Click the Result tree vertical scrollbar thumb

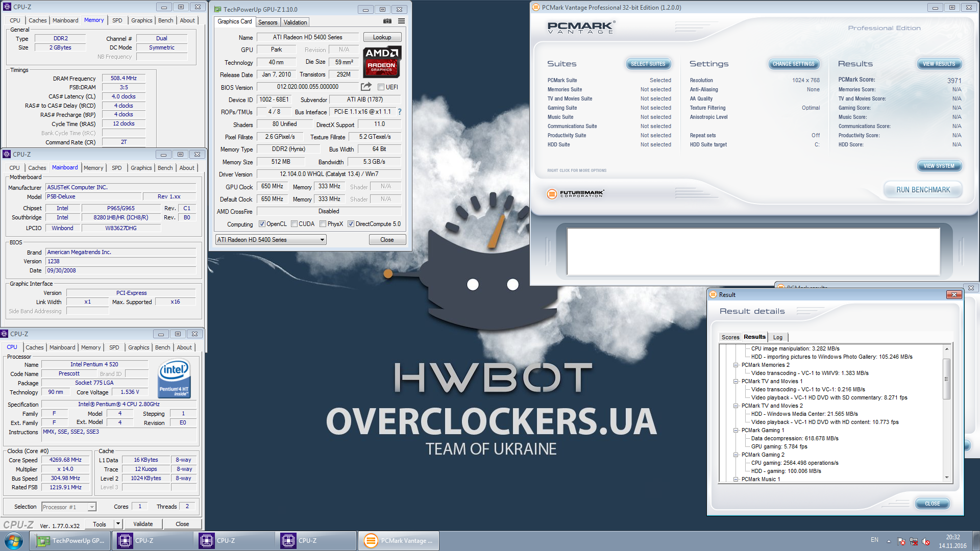pyautogui.click(x=946, y=379)
